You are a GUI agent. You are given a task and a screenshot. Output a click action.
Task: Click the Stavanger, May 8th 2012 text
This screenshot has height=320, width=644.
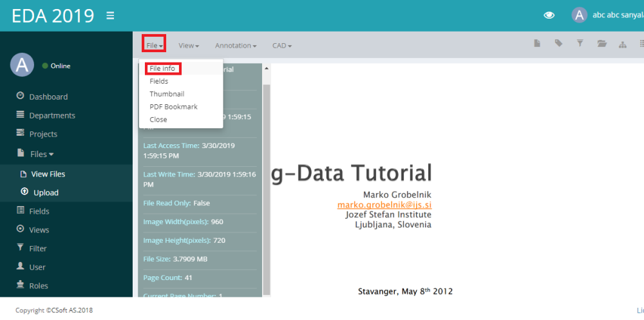tap(405, 291)
